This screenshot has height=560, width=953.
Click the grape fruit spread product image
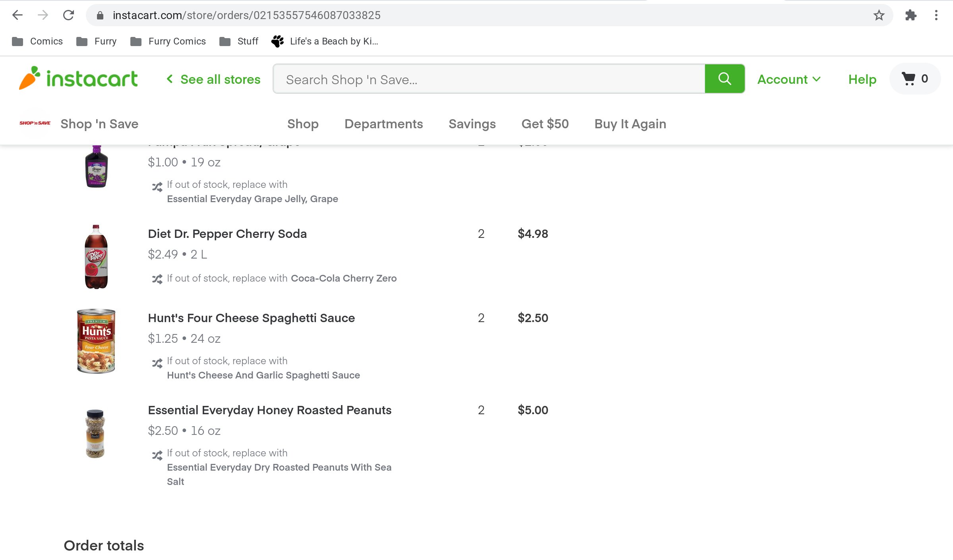(x=96, y=166)
